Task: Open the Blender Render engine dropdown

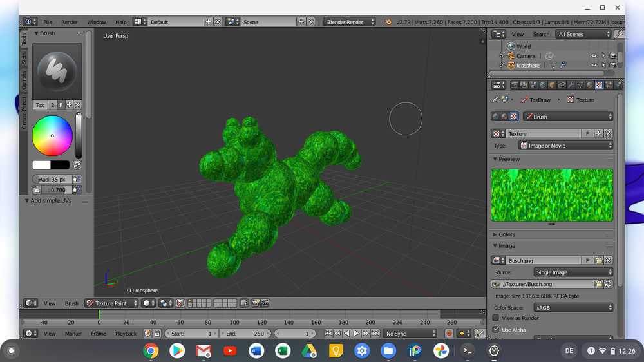Action: tap(350, 22)
